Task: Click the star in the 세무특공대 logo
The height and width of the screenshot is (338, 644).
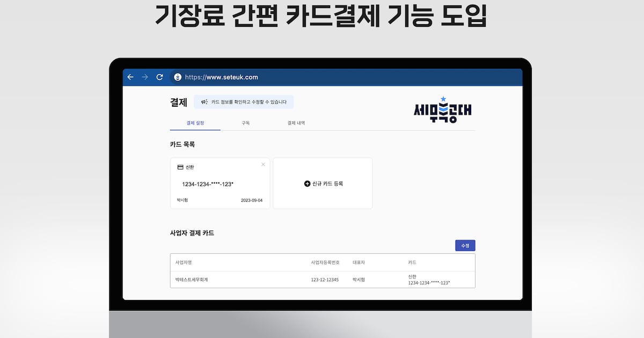Action: pyautogui.click(x=444, y=98)
